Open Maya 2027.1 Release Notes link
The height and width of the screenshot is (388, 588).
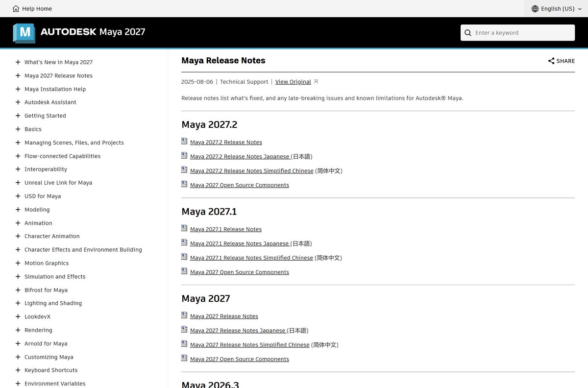tap(226, 229)
